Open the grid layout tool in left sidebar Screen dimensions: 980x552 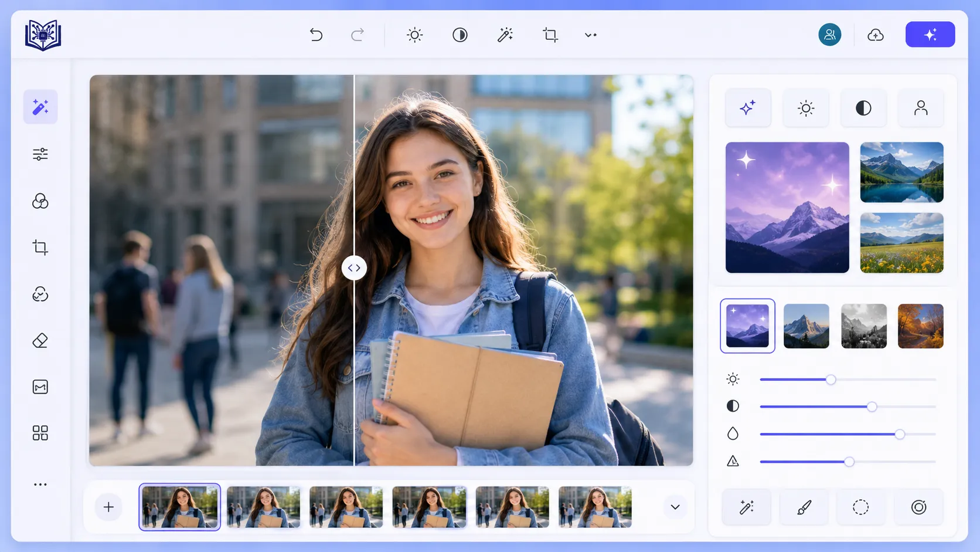tap(40, 433)
